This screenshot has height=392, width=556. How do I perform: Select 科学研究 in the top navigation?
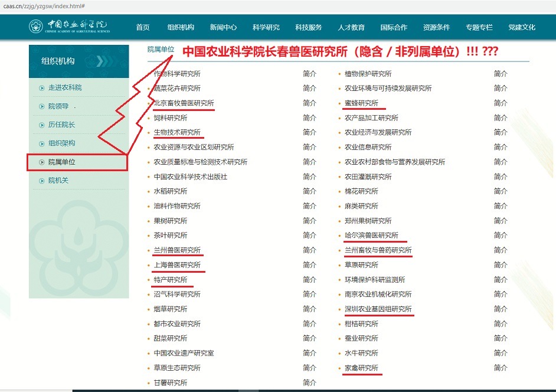click(x=266, y=27)
